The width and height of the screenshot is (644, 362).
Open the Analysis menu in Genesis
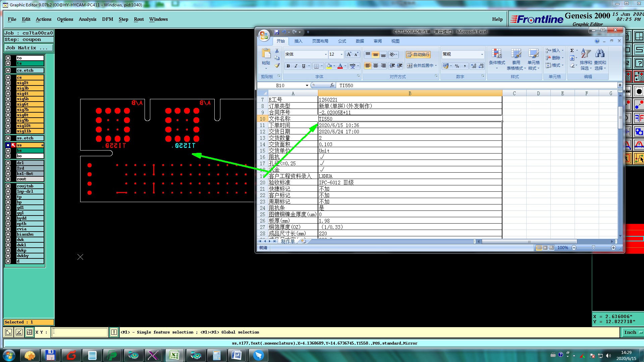tap(88, 19)
